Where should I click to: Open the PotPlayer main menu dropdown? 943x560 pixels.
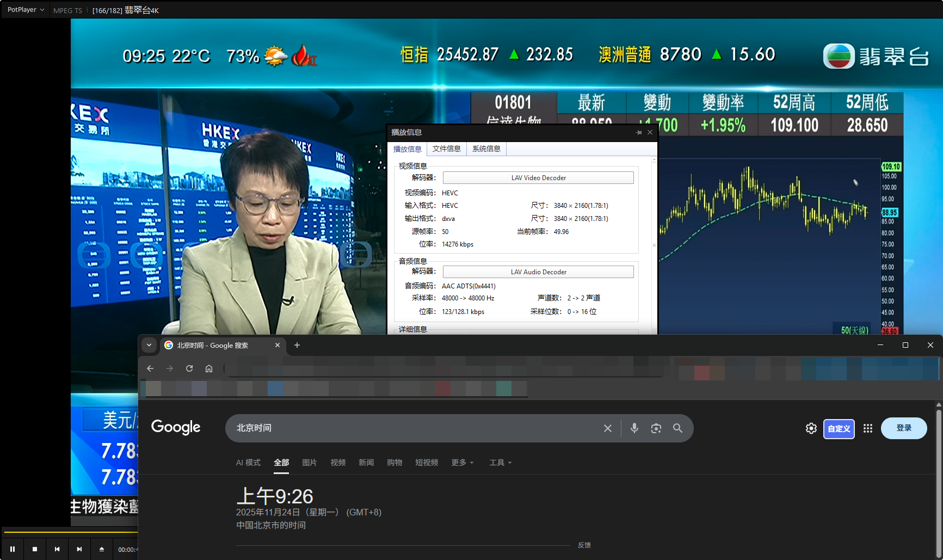pos(26,10)
